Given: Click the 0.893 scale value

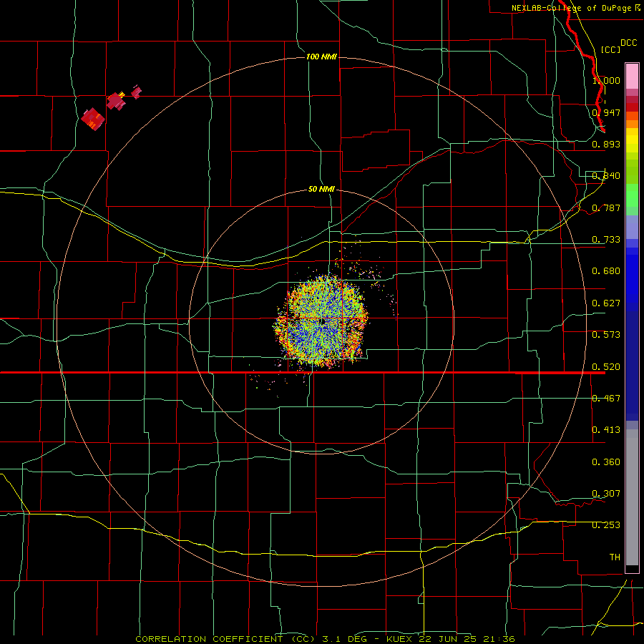Looking at the screenshot, I should (606, 144).
